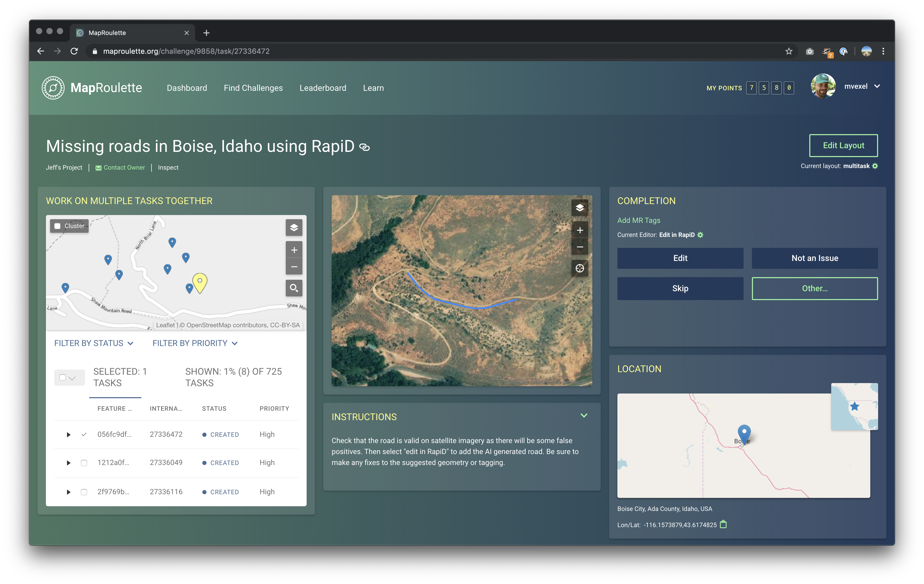Expand Filter by Status dropdown

pos(94,343)
